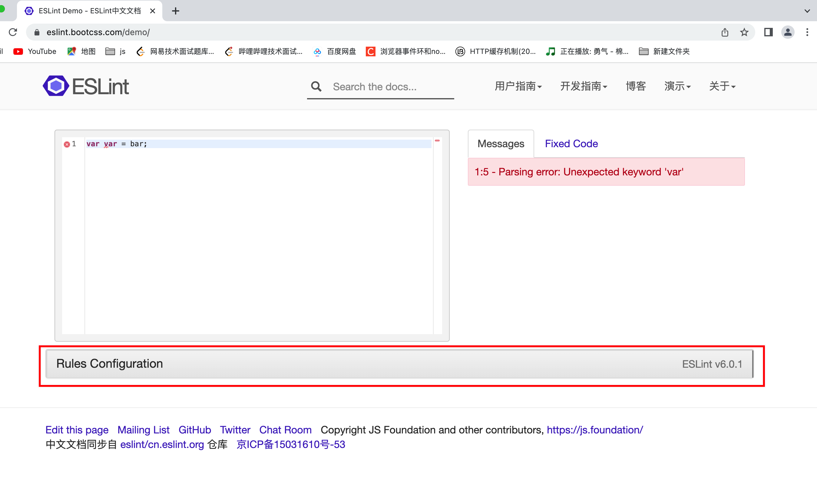Image resolution: width=817 pixels, height=504 pixels.
Task: Open the 新建文件夹 bookmarks folder
Action: coord(664,51)
